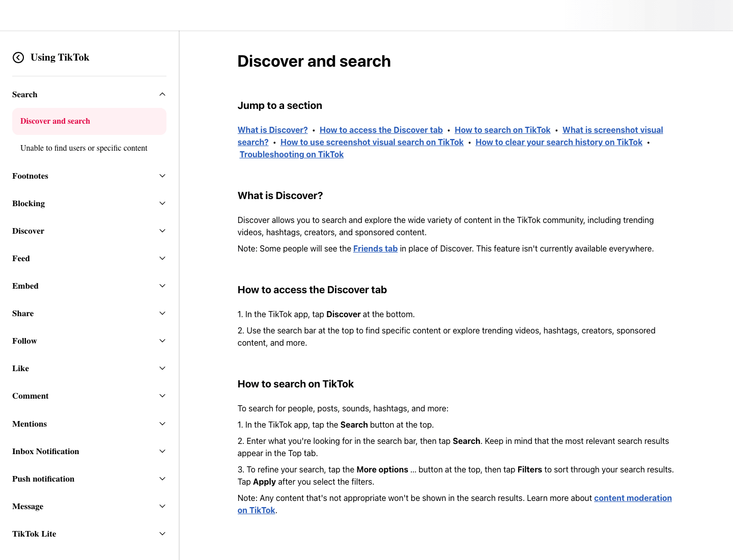The width and height of the screenshot is (733, 560).
Task: Click bold More options text in step three
Action: (382, 469)
